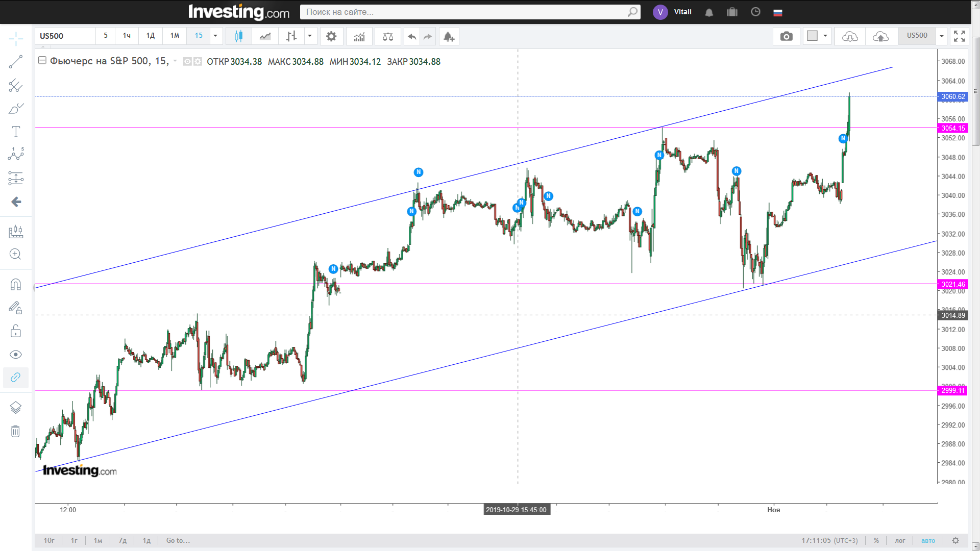Delete drawings with the trash icon

pyautogui.click(x=16, y=432)
